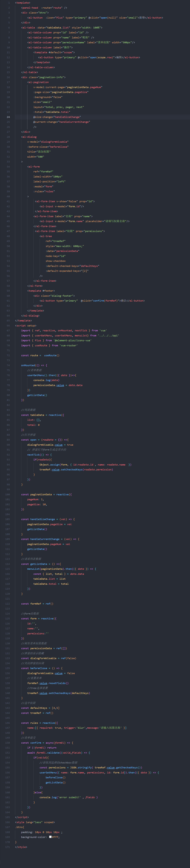The image size is (190, 868).
Task: Click the '../../../api' import path
Action: (108, 336)
